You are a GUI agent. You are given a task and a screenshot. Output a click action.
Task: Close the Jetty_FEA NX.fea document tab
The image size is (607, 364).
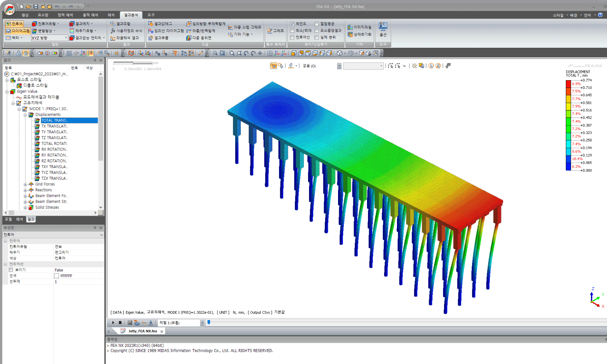coord(162,332)
